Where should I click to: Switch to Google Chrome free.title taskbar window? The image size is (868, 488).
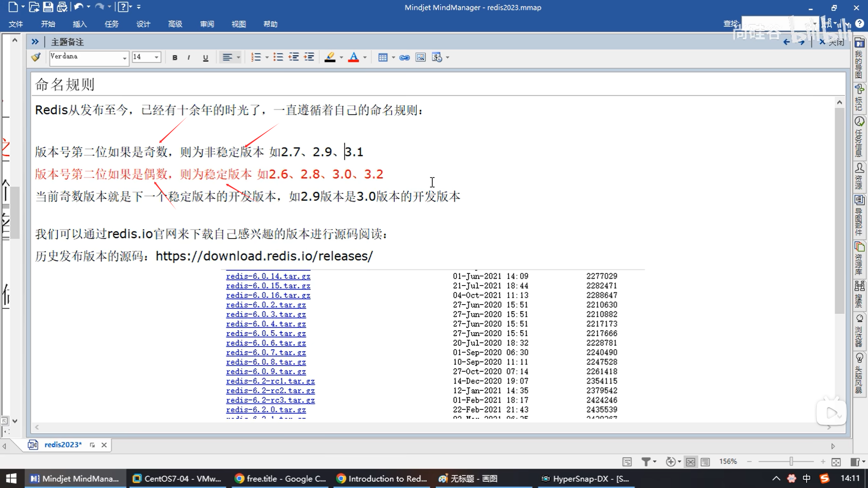(x=281, y=479)
